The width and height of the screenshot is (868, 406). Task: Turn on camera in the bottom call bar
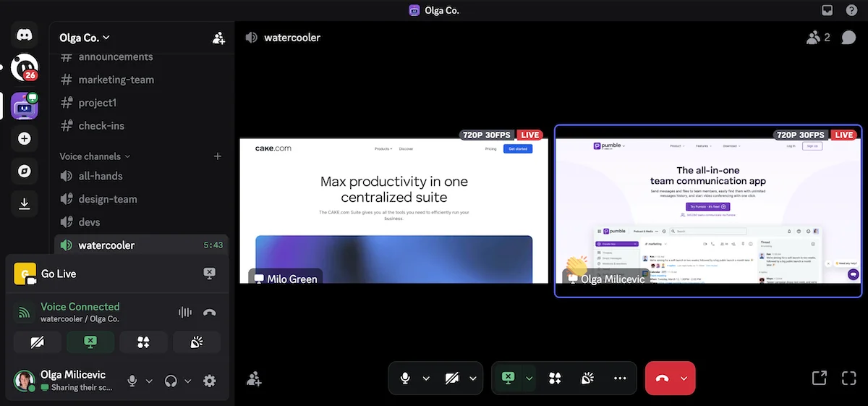(x=452, y=378)
